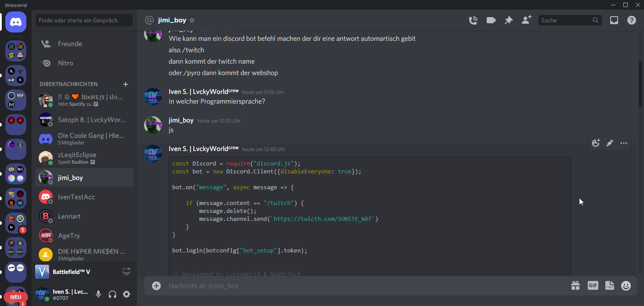Open the inbox
The height and width of the screenshot is (306, 644).
614,20
